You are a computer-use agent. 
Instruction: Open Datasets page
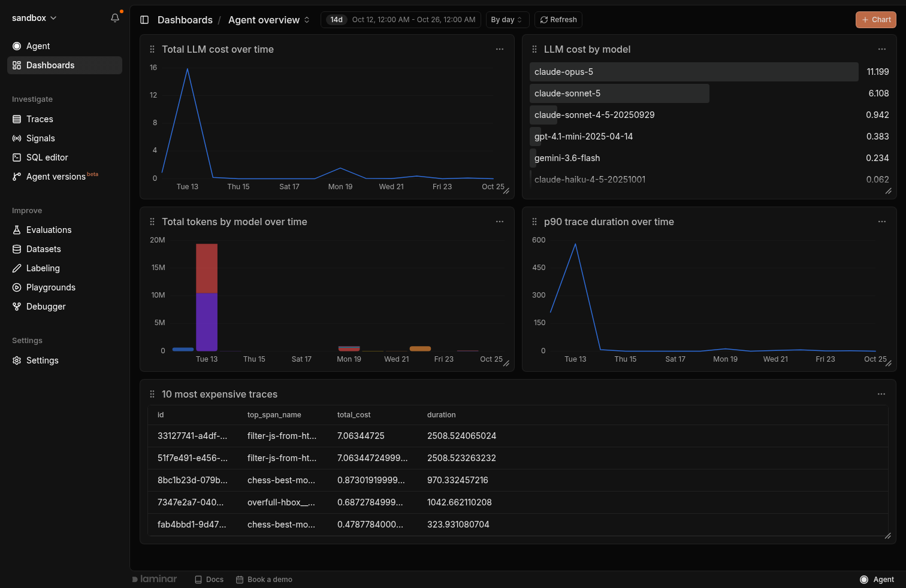click(x=65, y=249)
